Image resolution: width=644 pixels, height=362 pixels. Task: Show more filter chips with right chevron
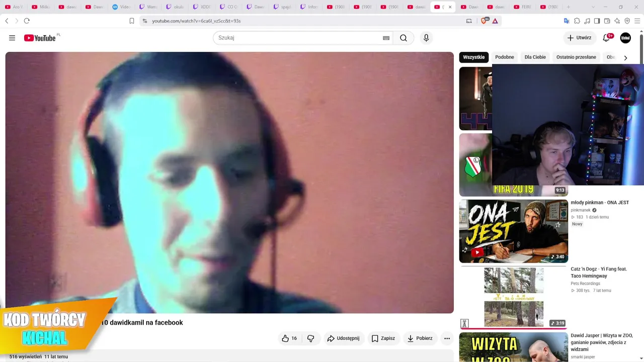point(625,57)
